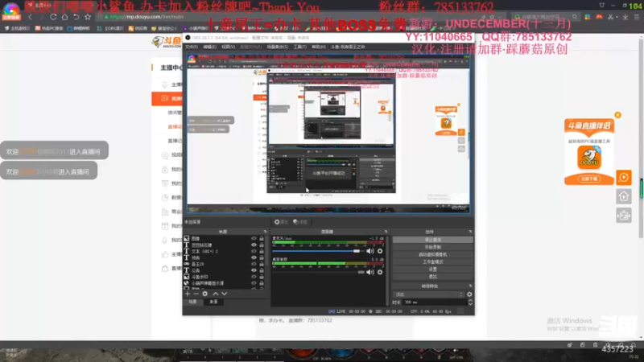The image size is (644, 362).
Task: Open source 滤镜 filters button above sources
Action: [300, 222]
